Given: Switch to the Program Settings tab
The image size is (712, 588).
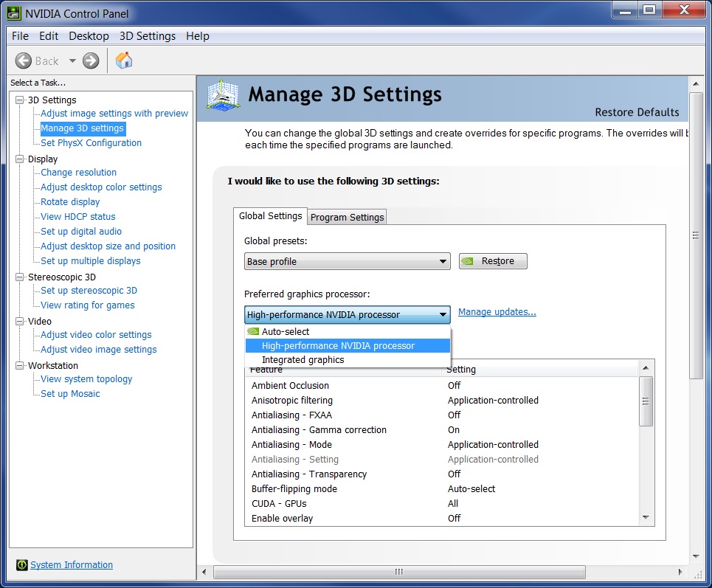Looking at the screenshot, I should (x=347, y=217).
